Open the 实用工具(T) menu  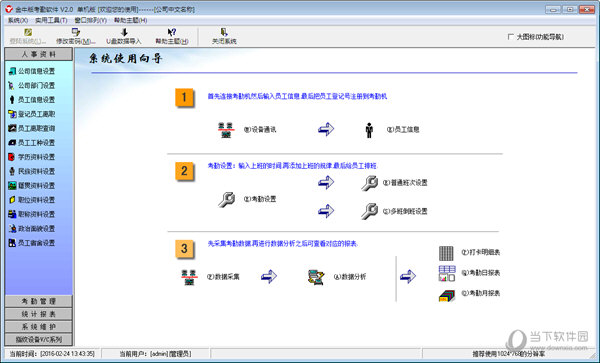point(51,20)
